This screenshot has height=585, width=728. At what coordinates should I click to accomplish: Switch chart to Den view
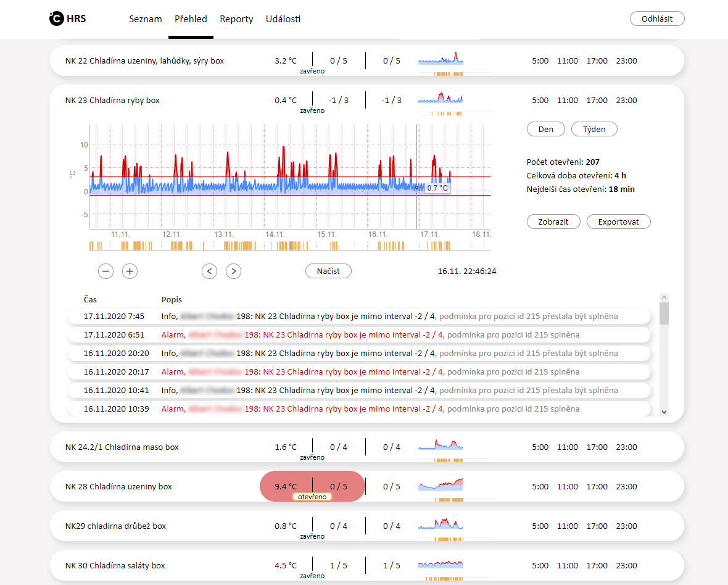[x=546, y=129]
